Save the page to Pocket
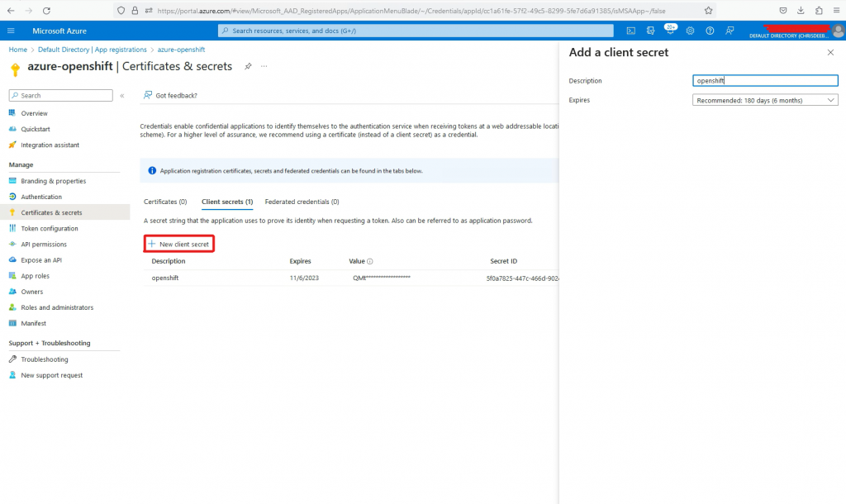846x504 pixels. point(783,11)
